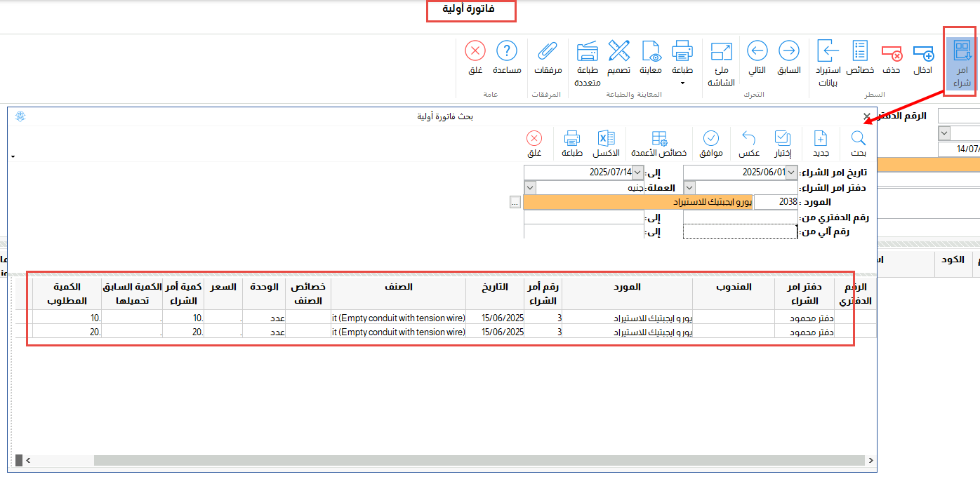This screenshot has width=980, height=479.
Task: Click the الكمية المطلوب column header
Action: pos(67,294)
